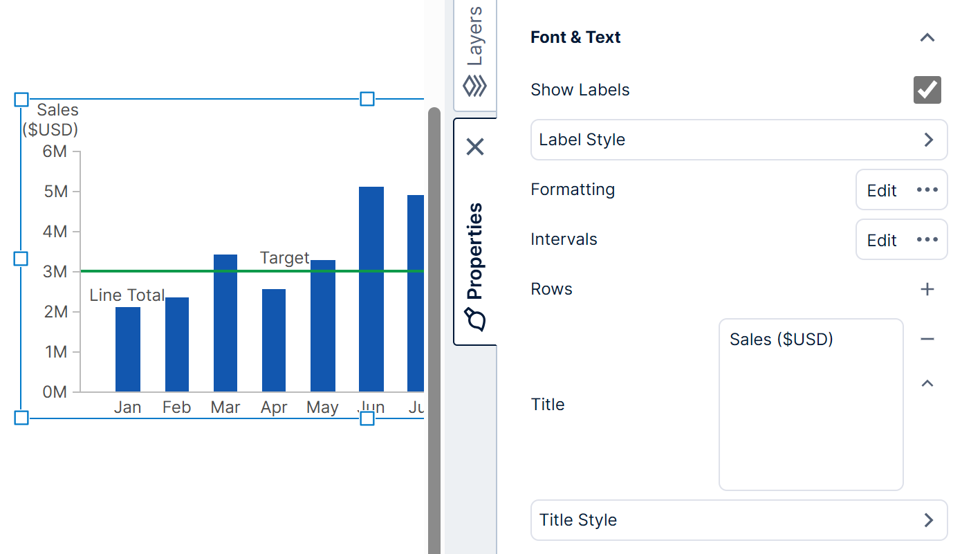Open more options ellipsis for Formatting
Viewport: 980px width, 554px height.
point(927,190)
